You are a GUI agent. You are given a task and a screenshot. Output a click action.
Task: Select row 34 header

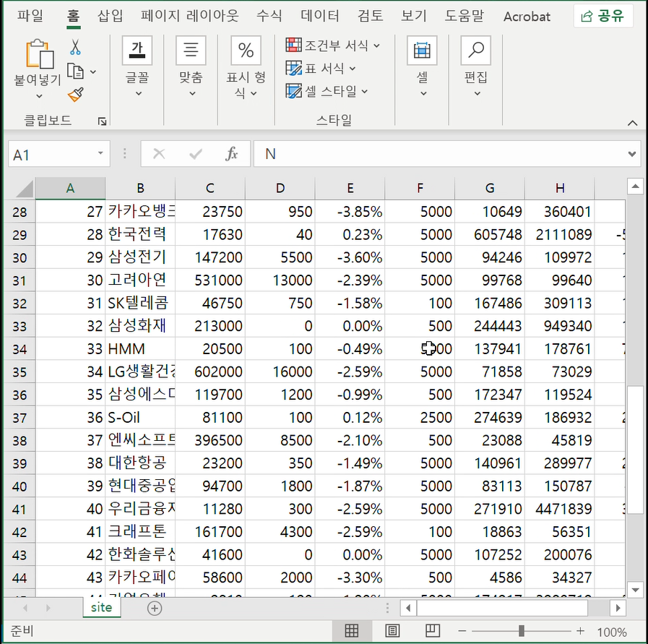20,349
